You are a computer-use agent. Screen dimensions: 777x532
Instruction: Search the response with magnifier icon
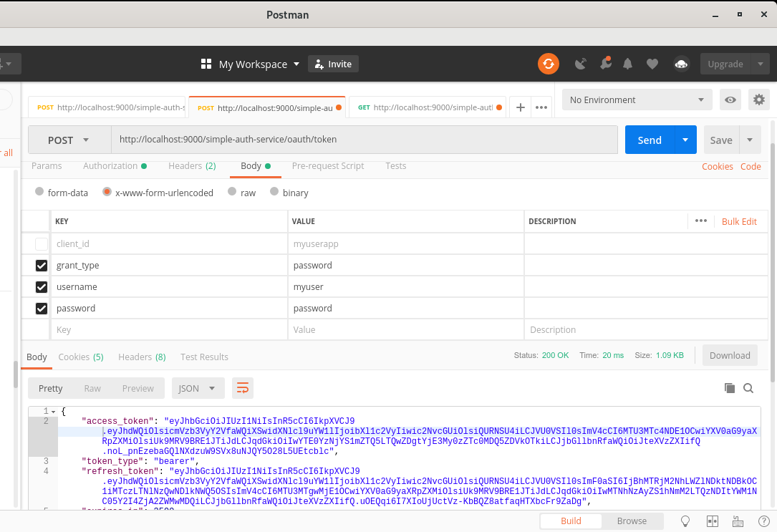pos(748,388)
